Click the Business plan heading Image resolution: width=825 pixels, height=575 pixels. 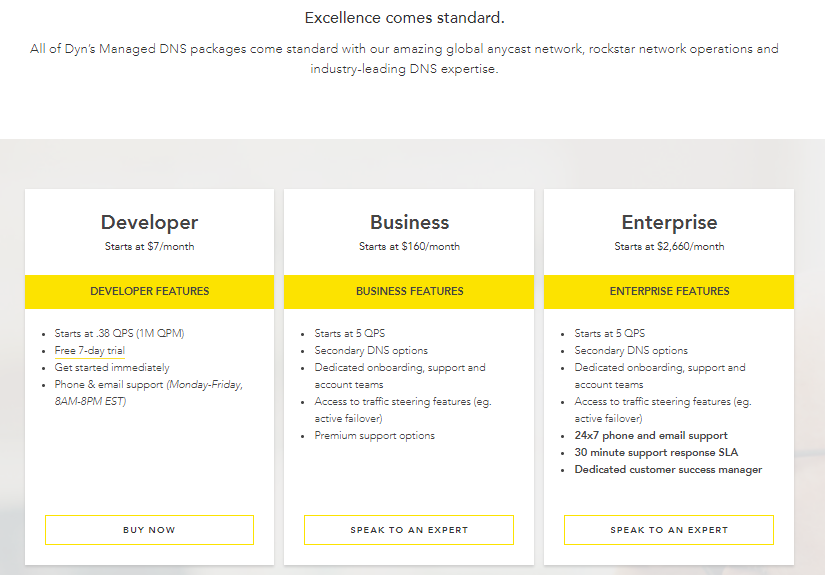click(409, 223)
